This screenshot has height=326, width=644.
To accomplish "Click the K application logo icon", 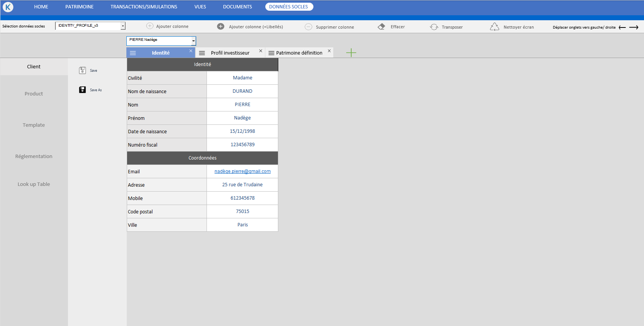I will [8, 7].
